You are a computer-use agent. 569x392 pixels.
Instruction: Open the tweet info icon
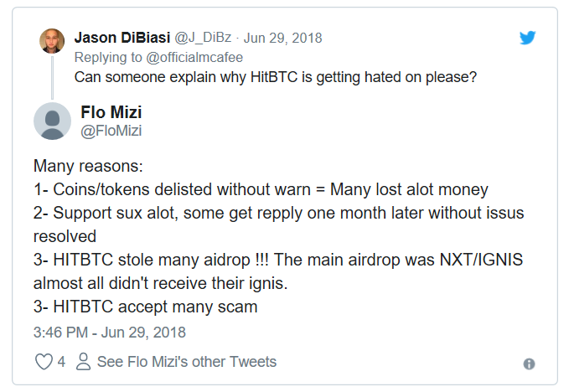tap(529, 364)
